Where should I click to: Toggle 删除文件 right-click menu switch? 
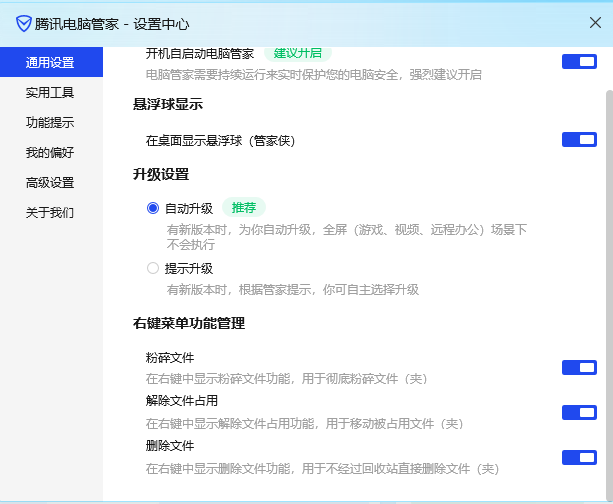[579, 457]
